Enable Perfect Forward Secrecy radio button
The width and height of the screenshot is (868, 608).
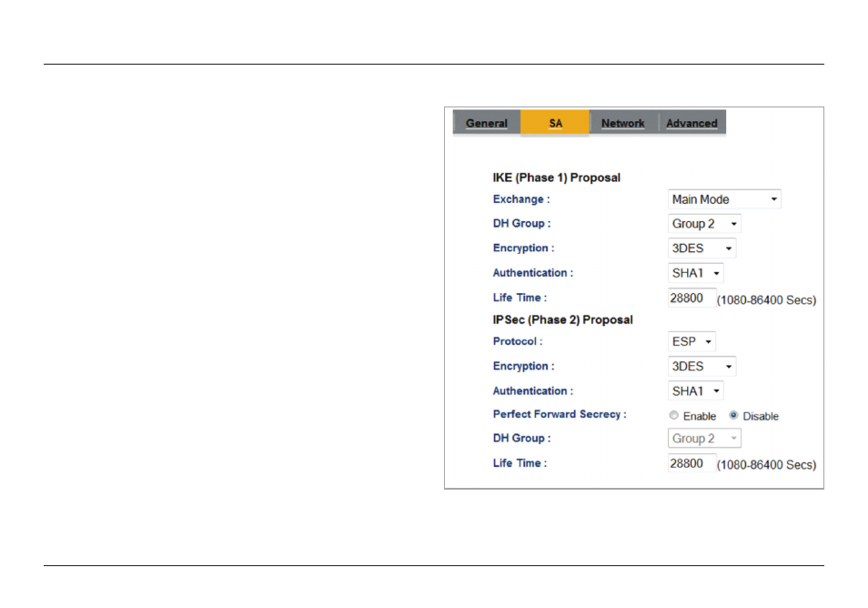pos(673,415)
